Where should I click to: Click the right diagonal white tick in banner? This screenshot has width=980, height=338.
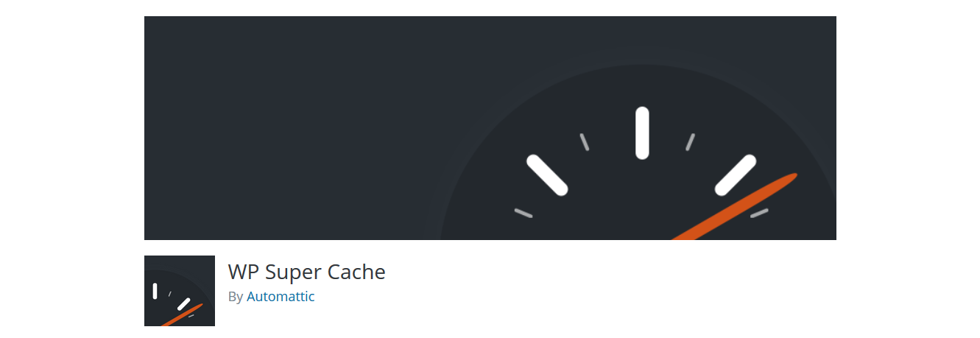point(736,175)
